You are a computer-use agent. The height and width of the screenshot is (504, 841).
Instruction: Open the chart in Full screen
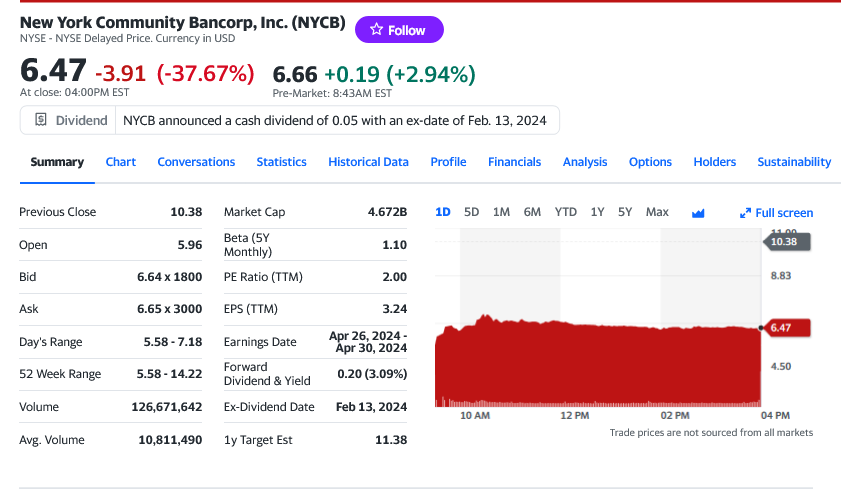[x=776, y=213]
